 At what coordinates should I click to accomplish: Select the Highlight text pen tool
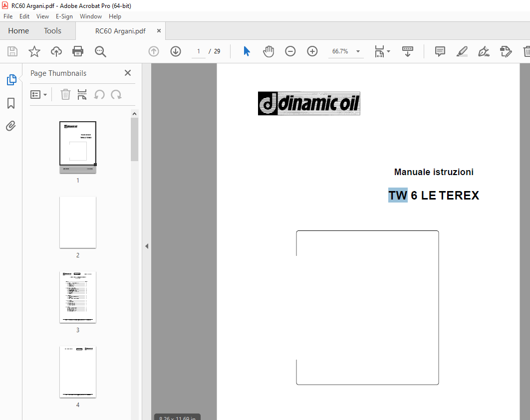[462, 51]
